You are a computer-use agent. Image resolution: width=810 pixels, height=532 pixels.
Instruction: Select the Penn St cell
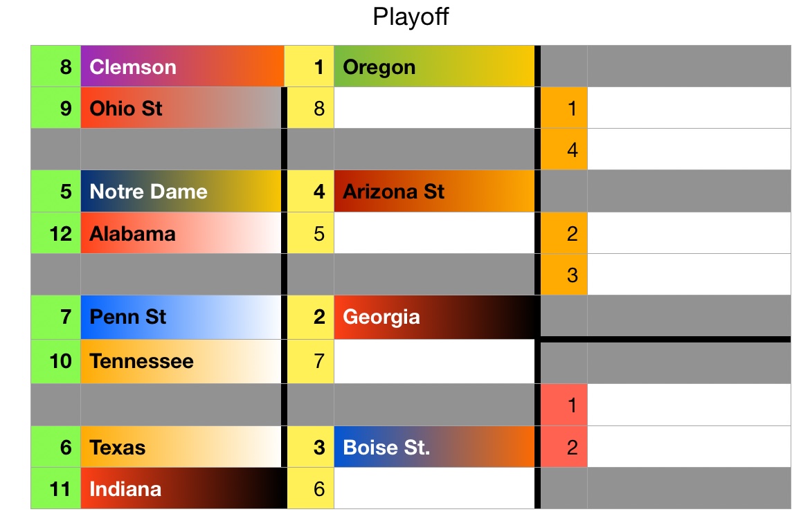click(x=181, y=317)
